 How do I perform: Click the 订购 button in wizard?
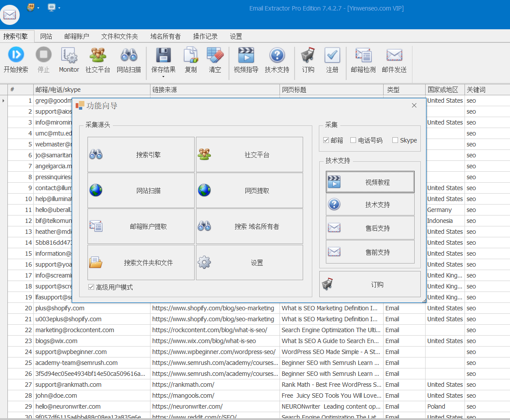pyautogui.click(x=370, y=285)
